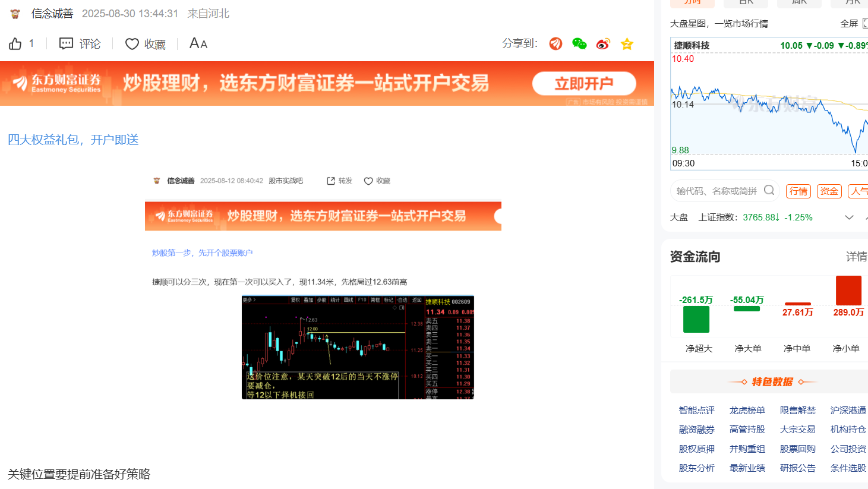Screen dimensions: 868x489
Task: Click the 净大单 -55.04万 value
Action: point(747,300)
